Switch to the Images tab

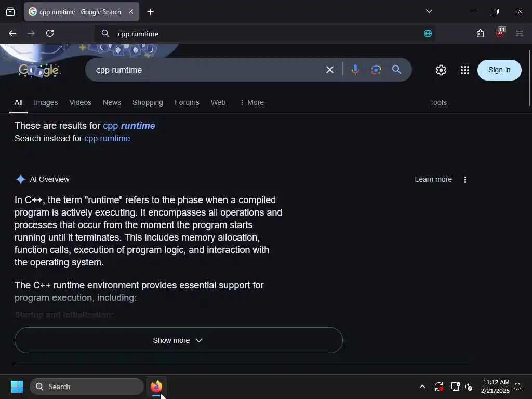46,102
